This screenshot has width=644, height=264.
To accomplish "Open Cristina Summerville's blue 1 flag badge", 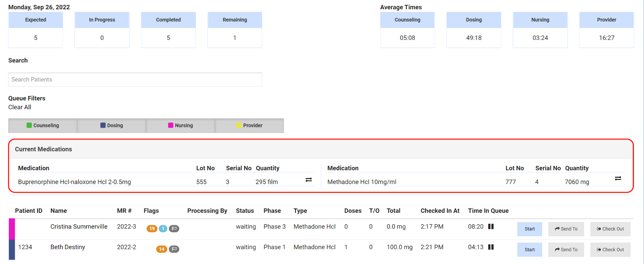I will point(163,229).
